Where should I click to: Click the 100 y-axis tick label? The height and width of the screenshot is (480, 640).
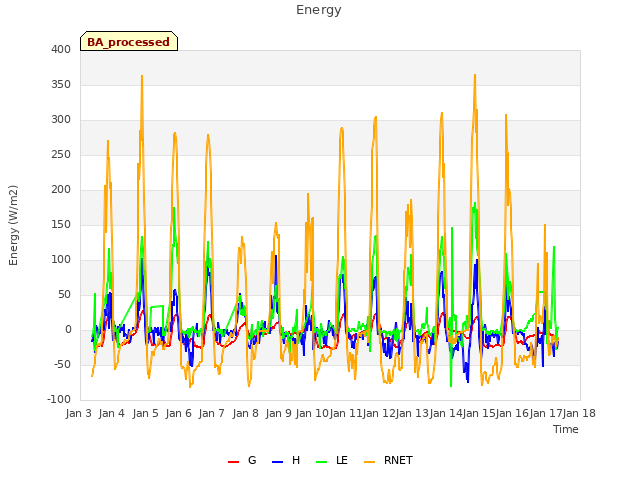(x=61, y=260)
